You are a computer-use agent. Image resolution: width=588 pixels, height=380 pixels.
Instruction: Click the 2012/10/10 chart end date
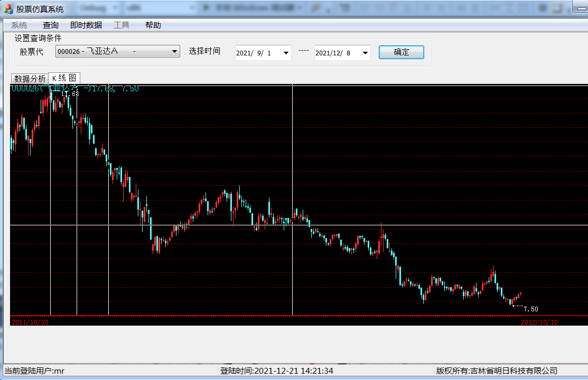click(539, 322)
